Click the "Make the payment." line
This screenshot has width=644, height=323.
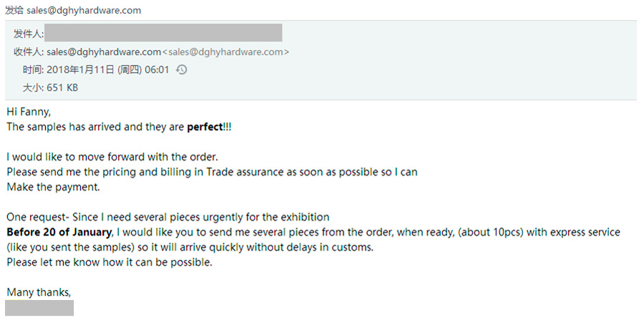54,187
